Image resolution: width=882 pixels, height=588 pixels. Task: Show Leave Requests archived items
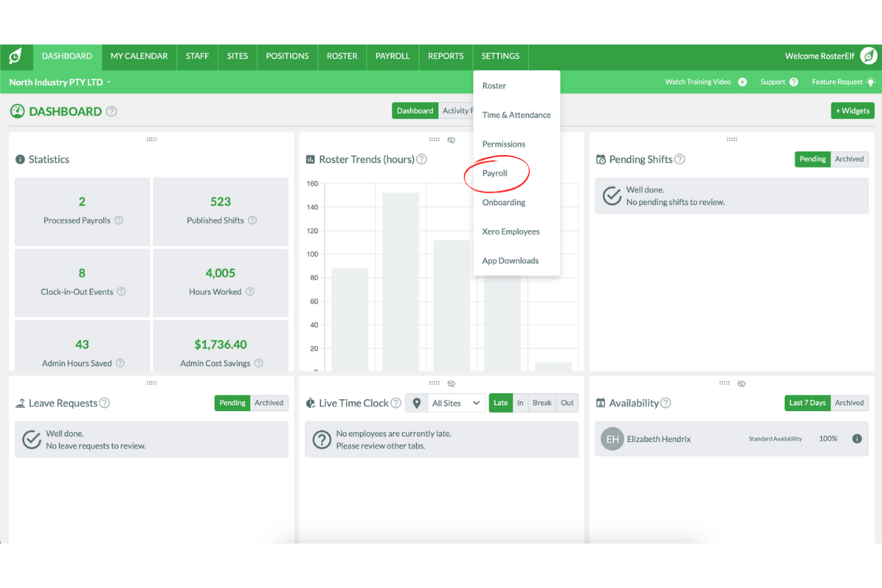(269, 403)
